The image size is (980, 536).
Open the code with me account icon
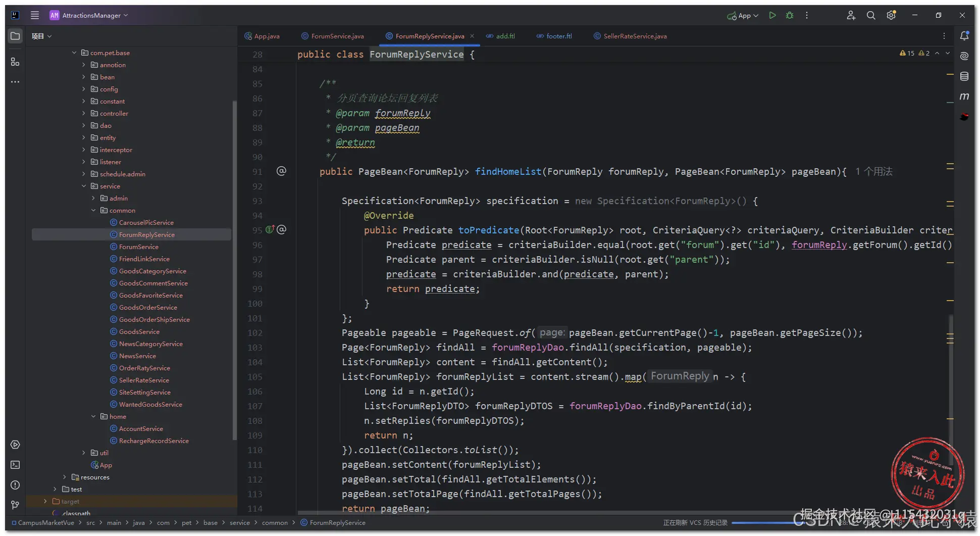[x=851, y=15]
